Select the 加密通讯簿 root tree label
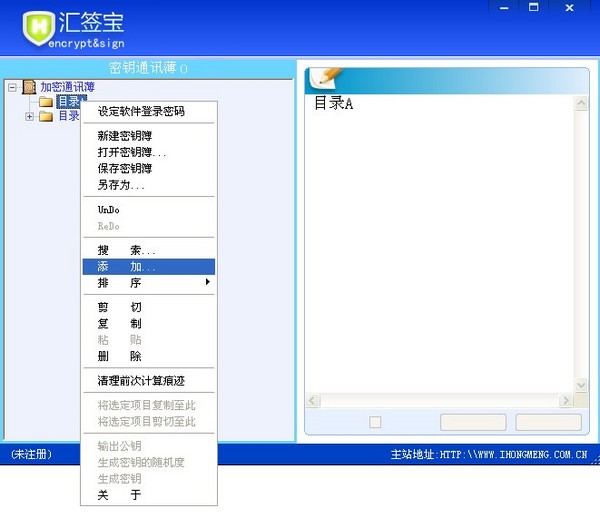Screen dimensions: 600x528 click(x=67, y=87)
